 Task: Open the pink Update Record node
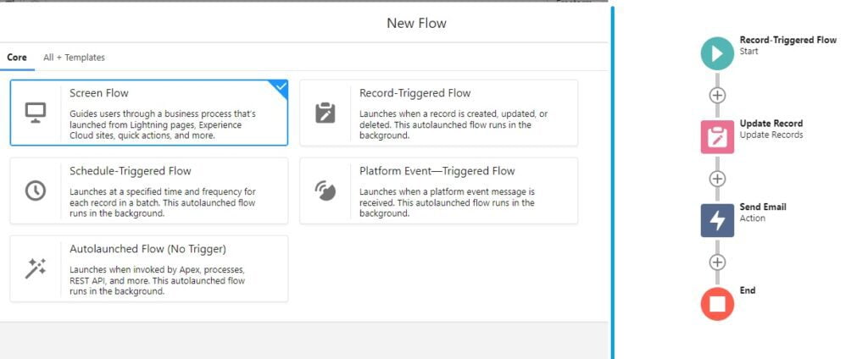point(717,136)
